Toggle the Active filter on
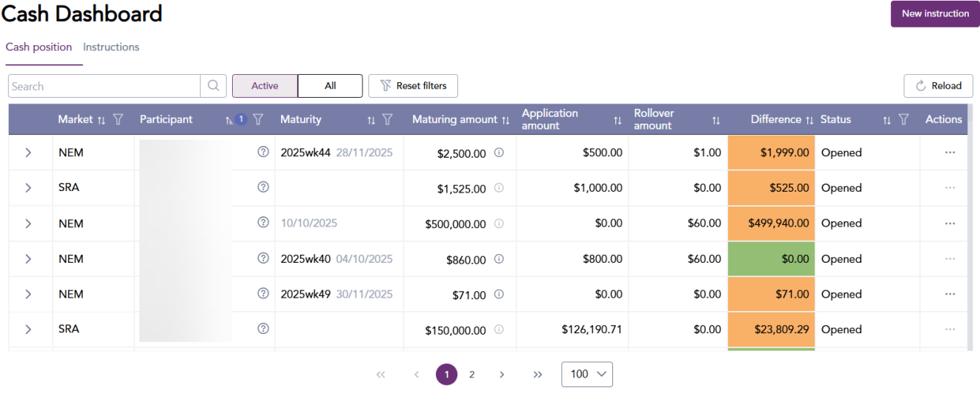 pyautogui.click(x=265, y=86)
